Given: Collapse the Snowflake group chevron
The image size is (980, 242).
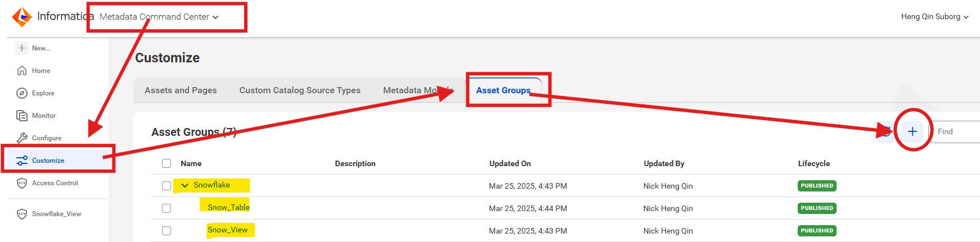Looking at the screenshot, I should tap(185, 185).
